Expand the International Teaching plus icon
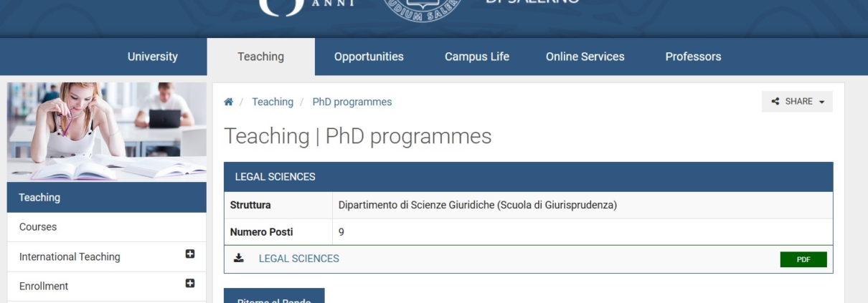Viewport: 868px width, 303px height. 190,254
